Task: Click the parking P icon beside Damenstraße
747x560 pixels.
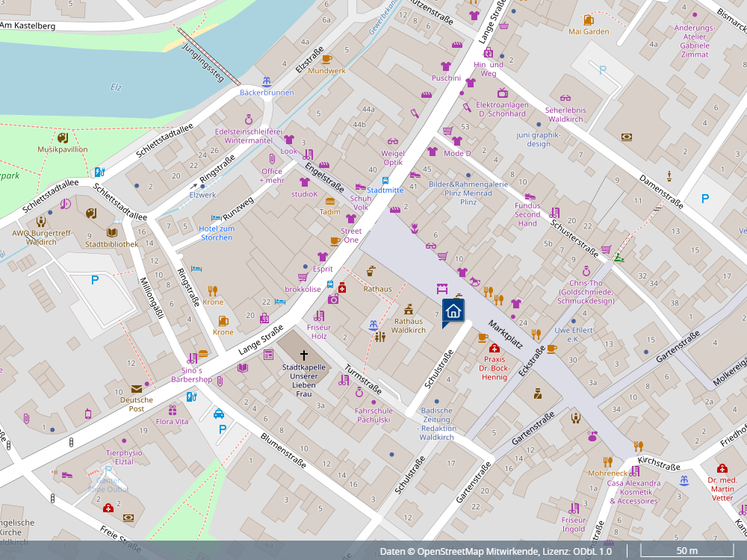Action: click(704, 199)
